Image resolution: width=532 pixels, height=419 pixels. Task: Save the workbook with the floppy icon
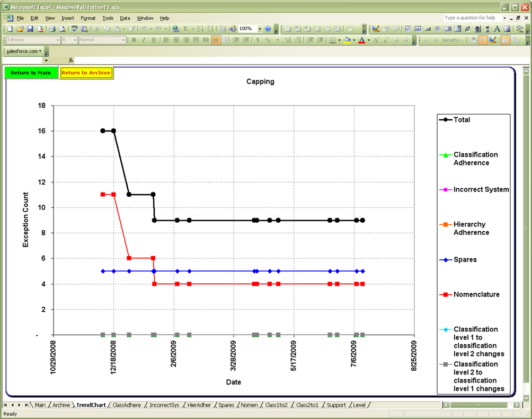[30, 29]
